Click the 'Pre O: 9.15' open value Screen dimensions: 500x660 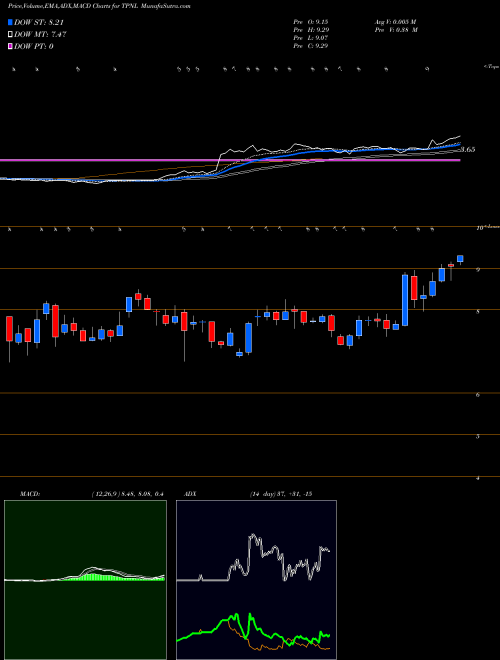(x=311, y=21)
